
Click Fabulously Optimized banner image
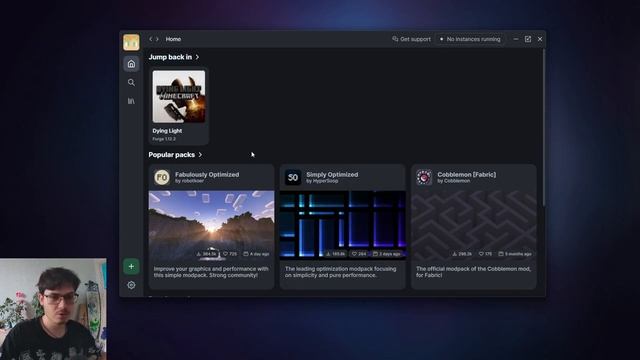(211, 225)
